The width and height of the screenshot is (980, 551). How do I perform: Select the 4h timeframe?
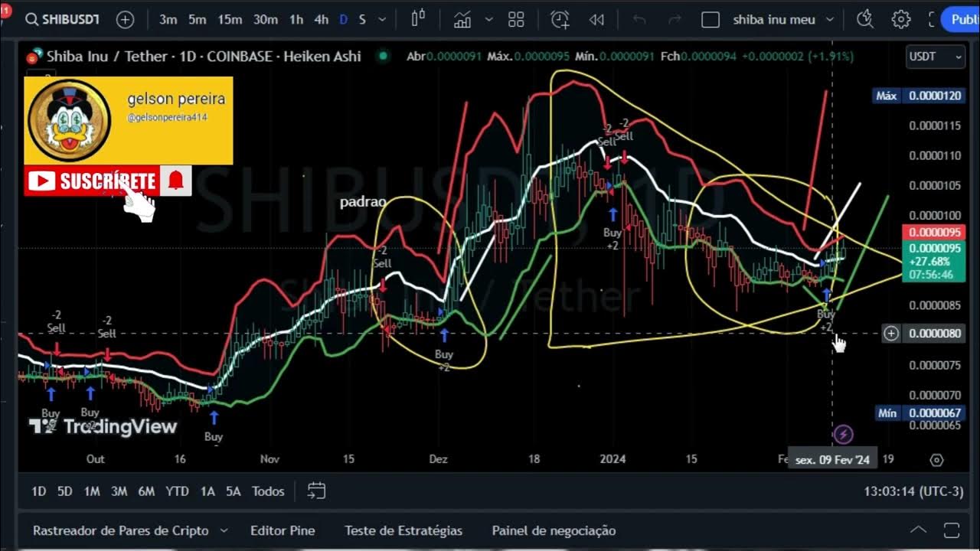[322, 19]
